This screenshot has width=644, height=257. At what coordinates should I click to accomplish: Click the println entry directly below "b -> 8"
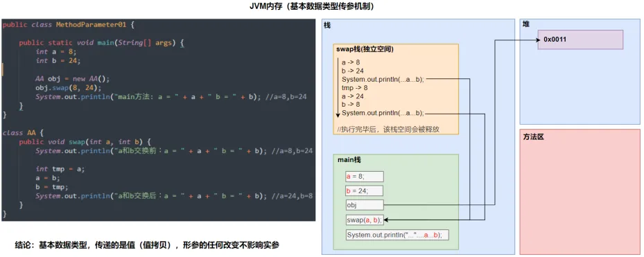[383, 114]
